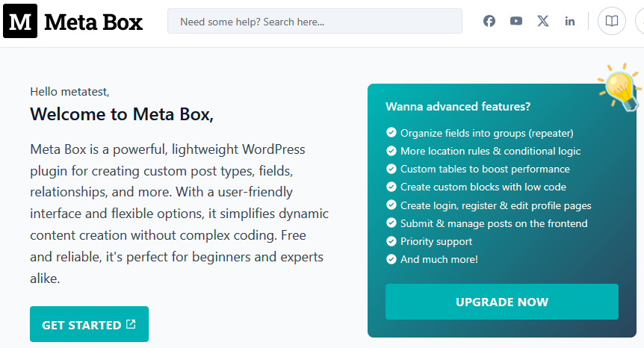Click checkmark beside Custom tables to boost performance
The image size is (644, 348).
(x=391, y=169)
